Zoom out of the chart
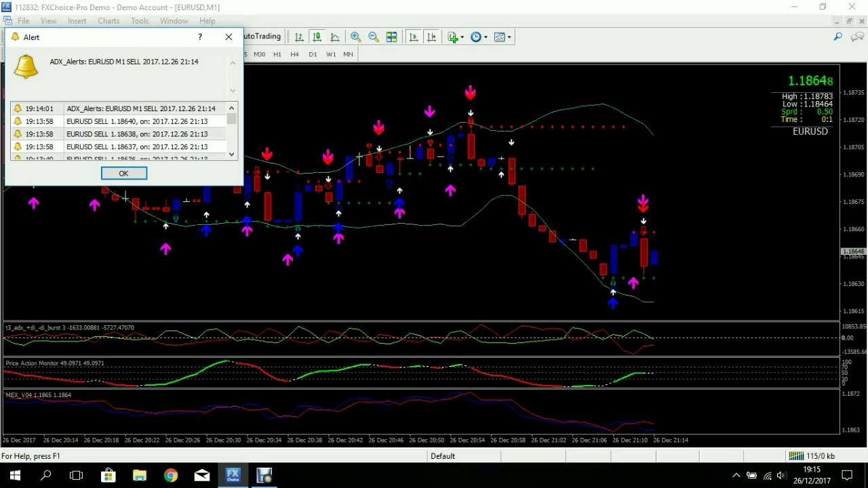This screenshot has height=488, width=868. [x=374, y=37]
